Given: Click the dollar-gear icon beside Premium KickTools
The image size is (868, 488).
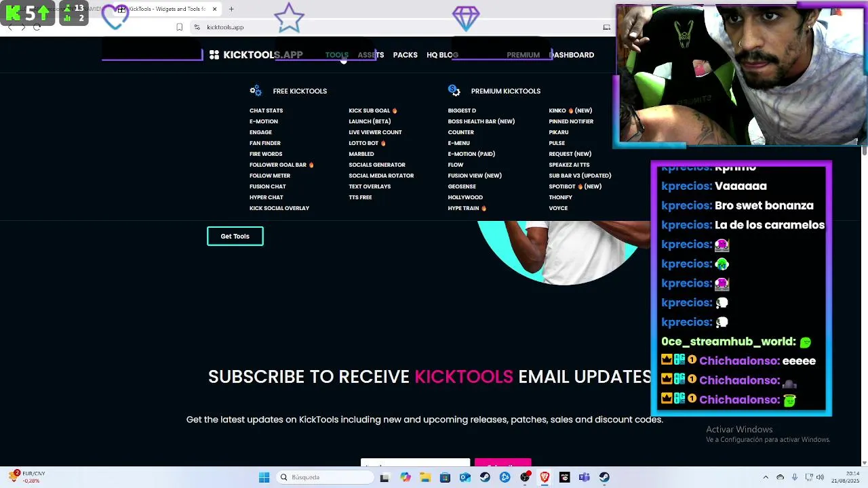Looking at the screenshot, I should coord(454,90).
